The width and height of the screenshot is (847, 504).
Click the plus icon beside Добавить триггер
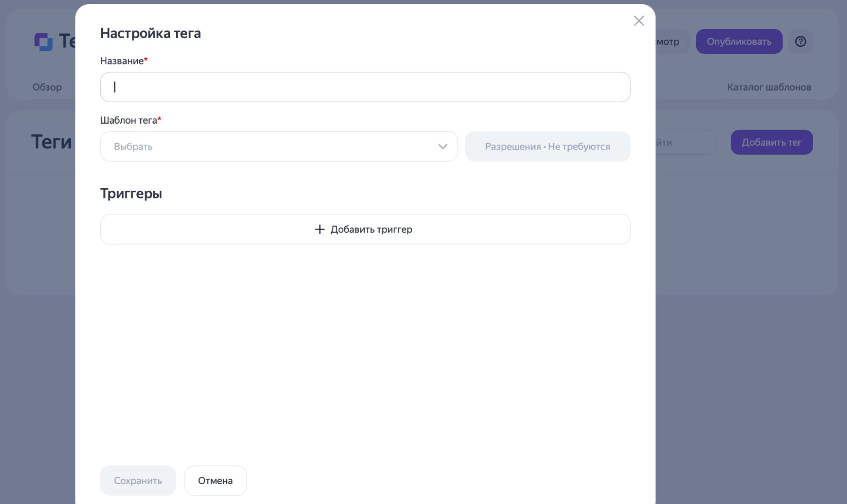pos(319,229)
